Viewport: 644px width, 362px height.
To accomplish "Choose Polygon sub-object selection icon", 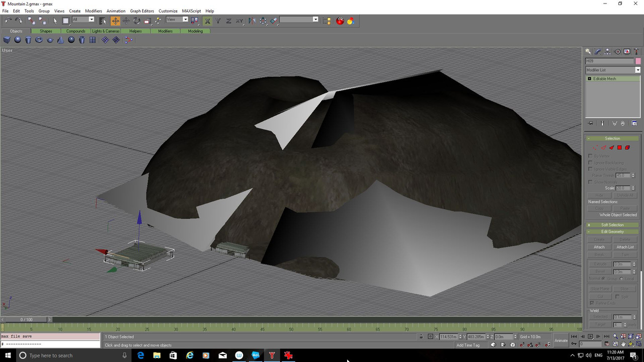I will pos(619,148).
